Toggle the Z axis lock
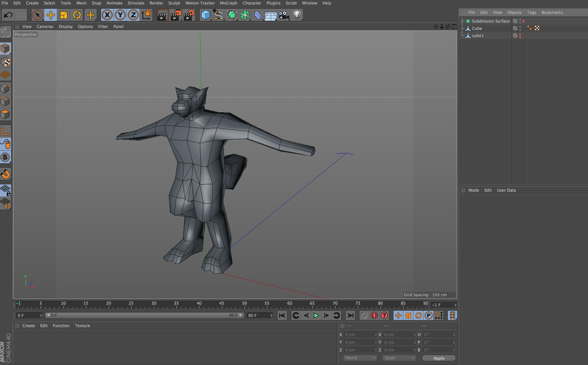Image resolution: width=588 pixels, height=365 pixels. (133, 15)
